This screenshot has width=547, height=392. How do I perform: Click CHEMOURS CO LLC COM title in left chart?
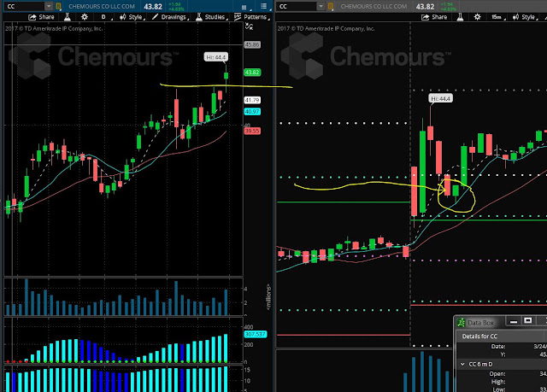102,6
